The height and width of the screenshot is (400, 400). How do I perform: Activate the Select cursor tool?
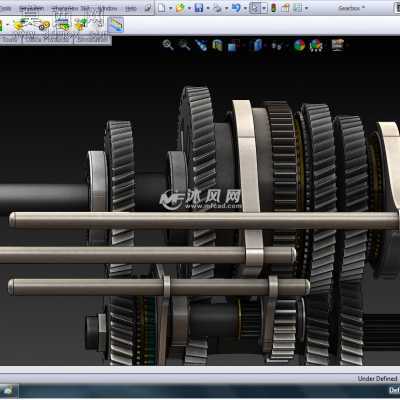pyautogui.click(x=255, y=8)
